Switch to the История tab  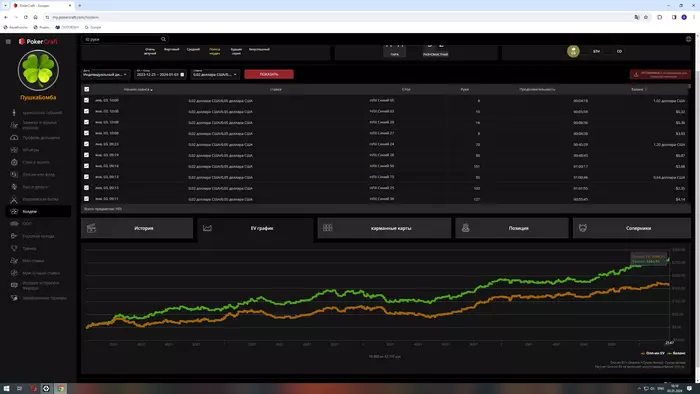pos(137,228)
